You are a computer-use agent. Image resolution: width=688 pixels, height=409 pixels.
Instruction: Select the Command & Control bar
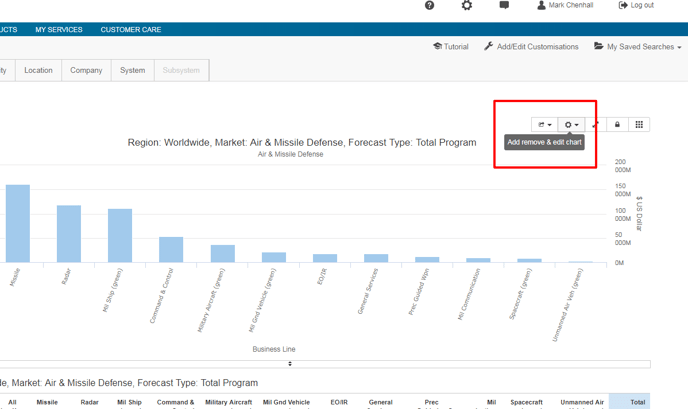[171, 250]
